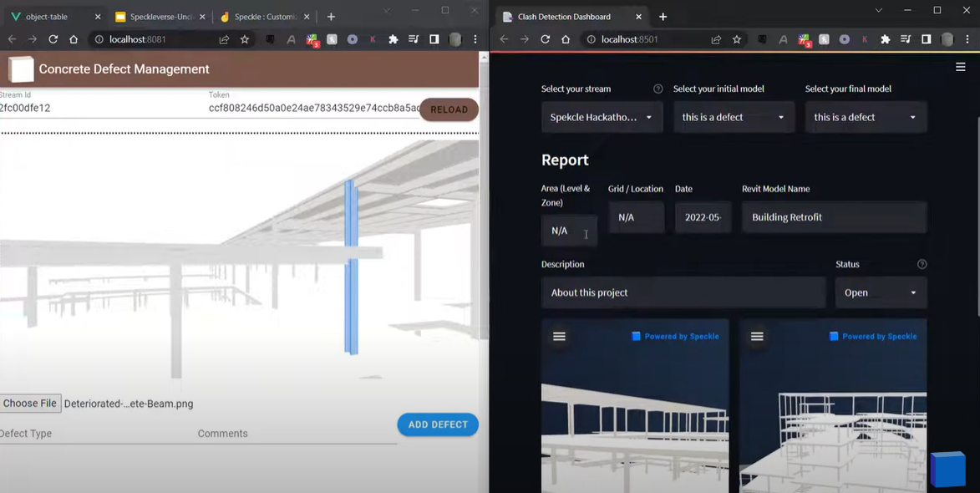This screenshot has width=980, height=493.
Task: Open the Streamlit app menu in the top-right corner
Action: coord(960,67)
